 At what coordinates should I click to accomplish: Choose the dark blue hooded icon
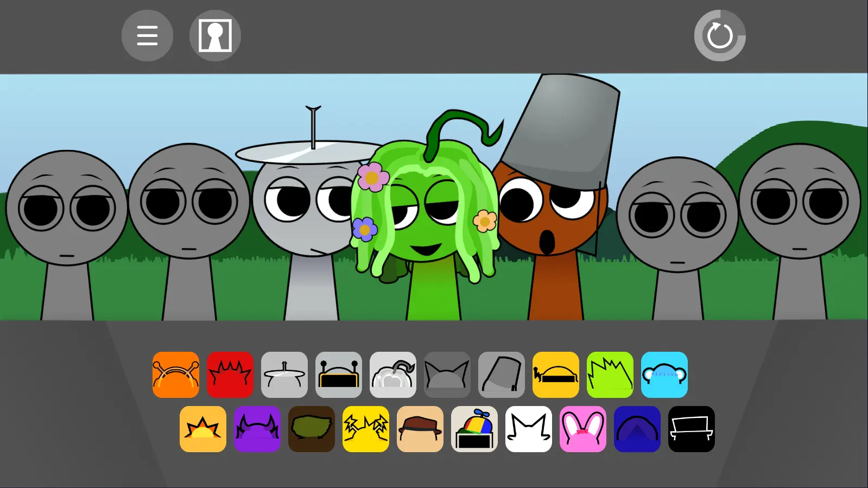637,429
